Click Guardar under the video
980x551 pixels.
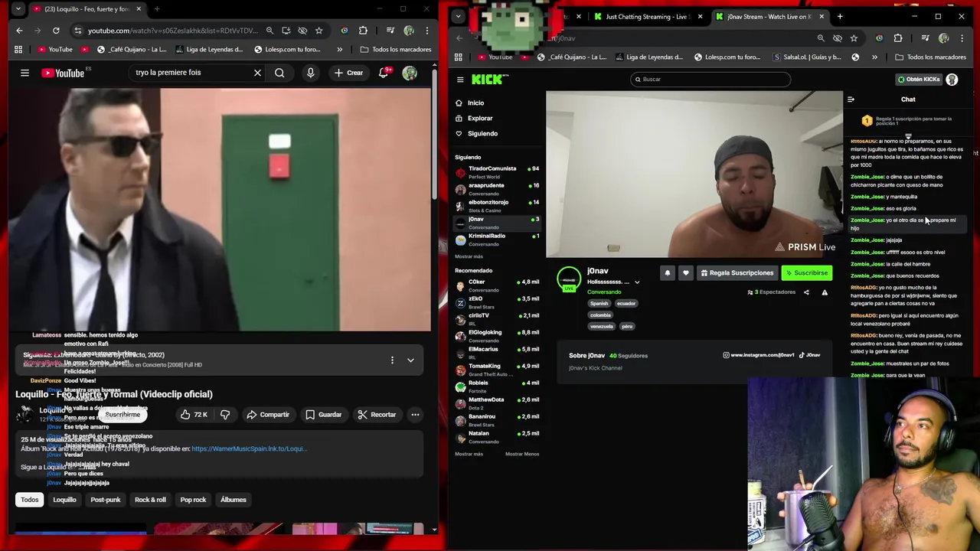(x=323, y=415)
